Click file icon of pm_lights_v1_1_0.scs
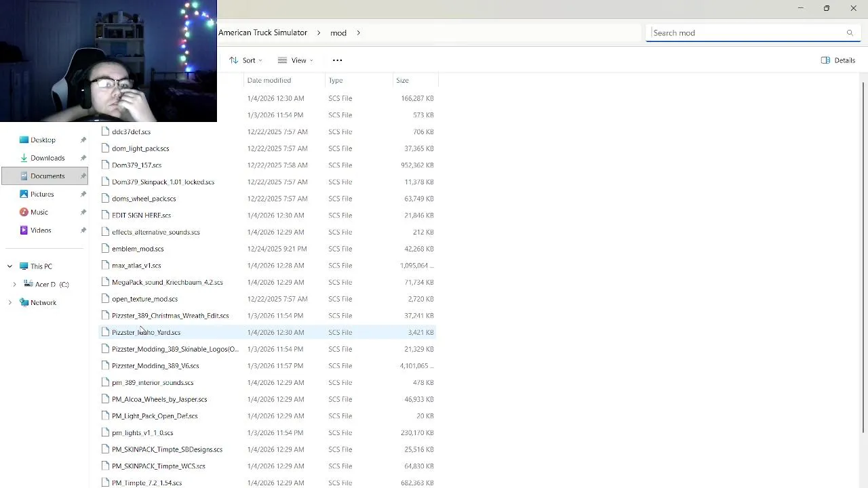 click(x=105, y=432)
